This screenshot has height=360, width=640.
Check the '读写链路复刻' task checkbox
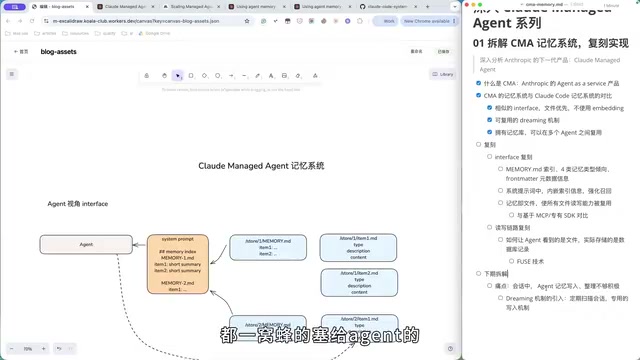tap(489, 227)
